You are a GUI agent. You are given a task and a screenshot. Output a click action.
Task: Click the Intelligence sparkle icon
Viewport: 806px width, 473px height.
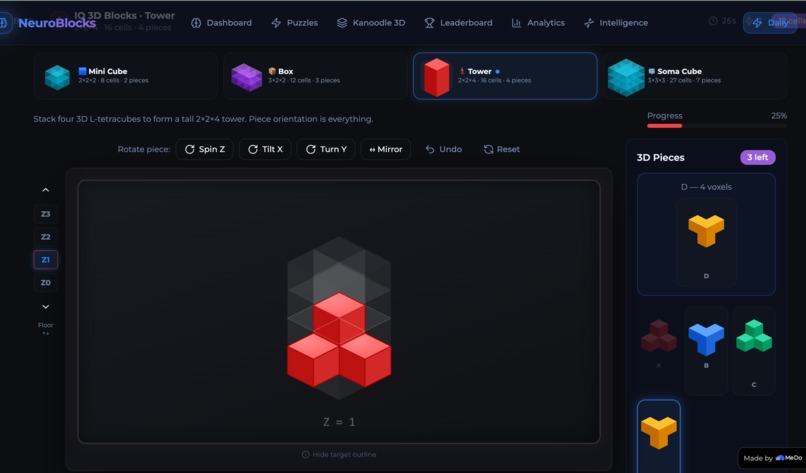(589, 23)
